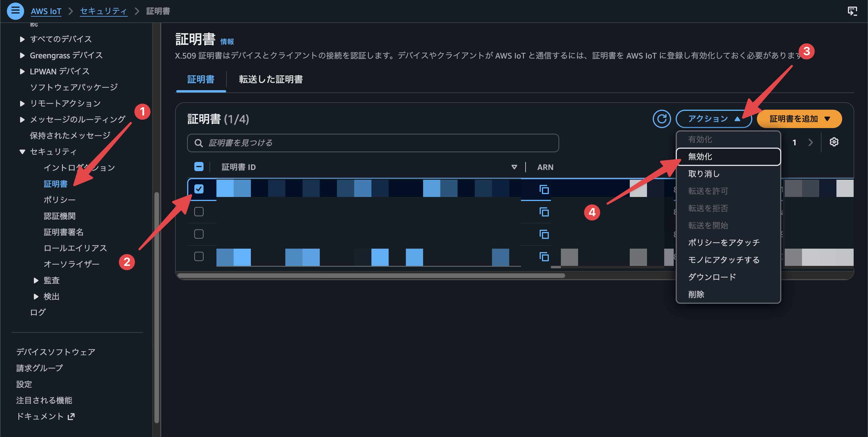Click page number 1 in pagination
Screen dimensions: 868x437
[x=794, y=142]
